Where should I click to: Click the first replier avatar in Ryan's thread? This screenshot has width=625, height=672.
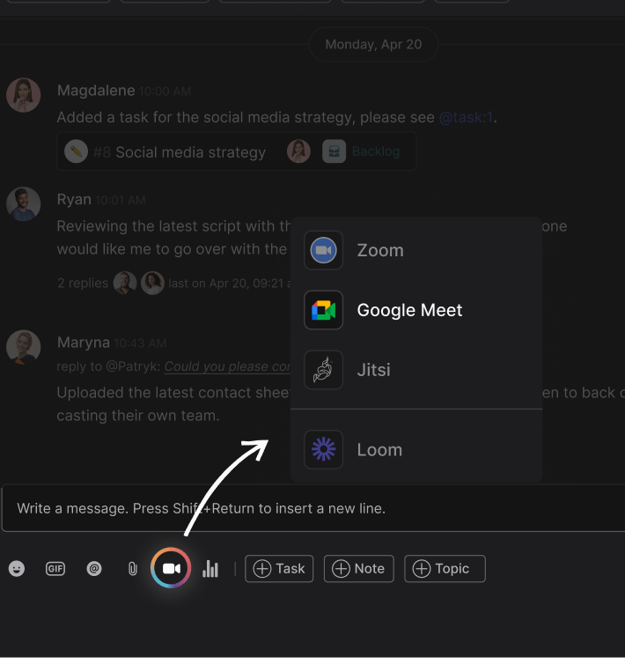coord(125,283)
